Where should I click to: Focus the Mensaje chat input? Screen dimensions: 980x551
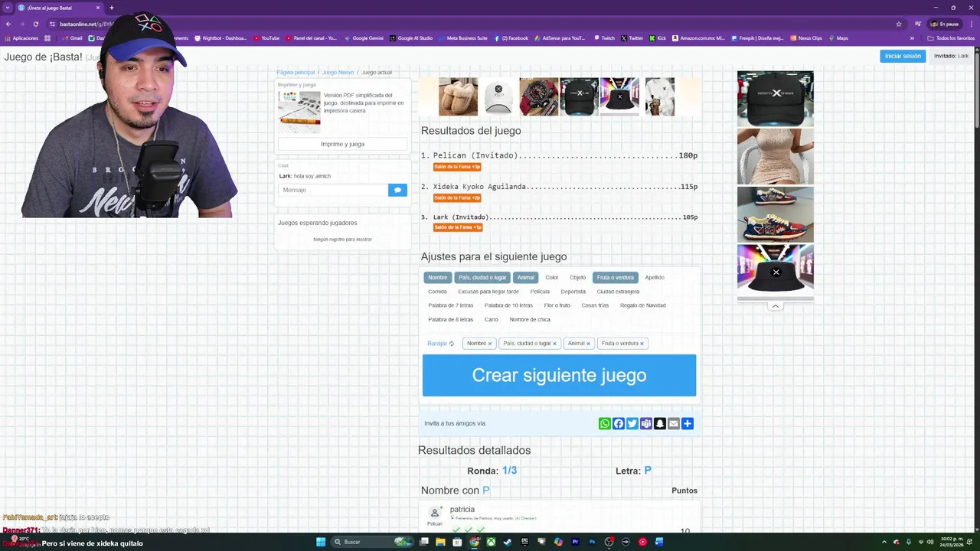(333, 190)
